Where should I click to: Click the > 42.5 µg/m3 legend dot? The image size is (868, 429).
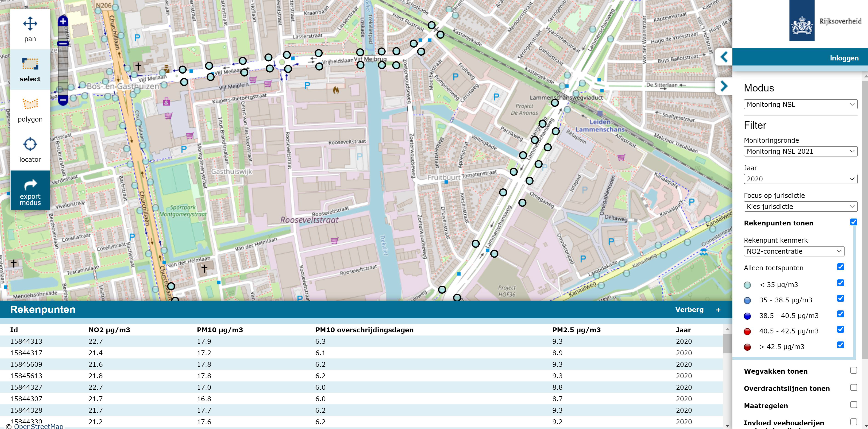(x=747, y=347)
